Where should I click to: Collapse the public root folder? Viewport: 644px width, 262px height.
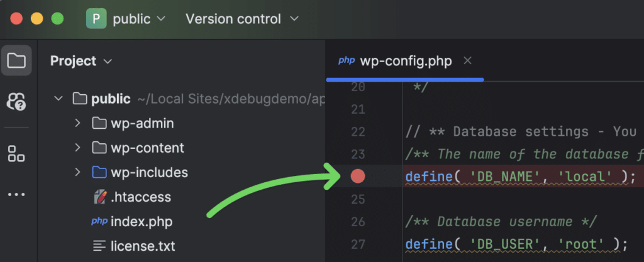(x=58, y=99)
